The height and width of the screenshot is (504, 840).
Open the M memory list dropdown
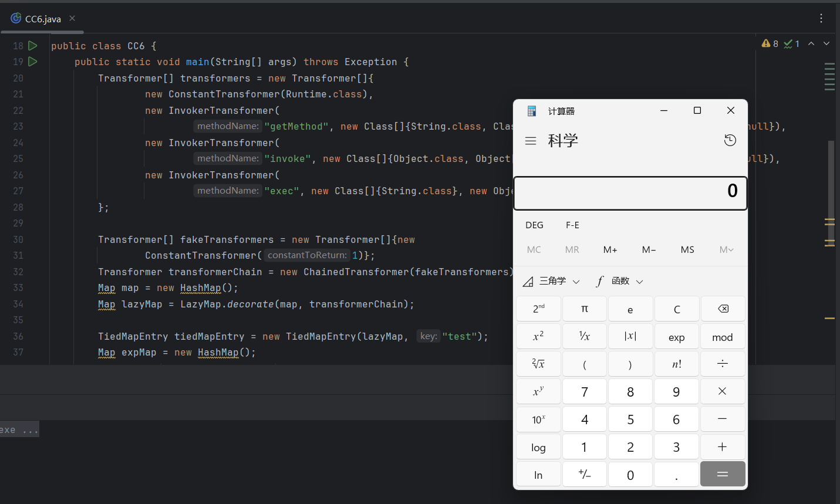point(726,250)
